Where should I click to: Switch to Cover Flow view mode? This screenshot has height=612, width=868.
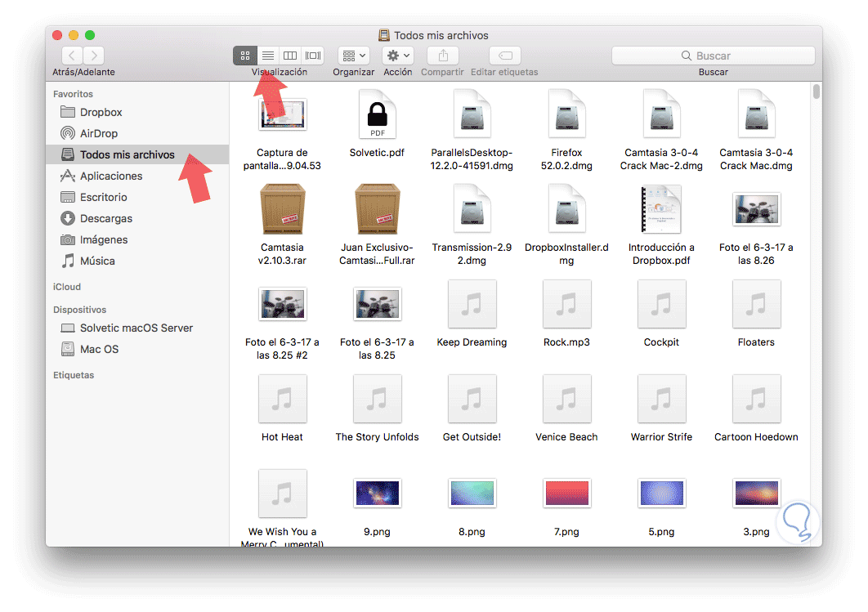(313, 56)
